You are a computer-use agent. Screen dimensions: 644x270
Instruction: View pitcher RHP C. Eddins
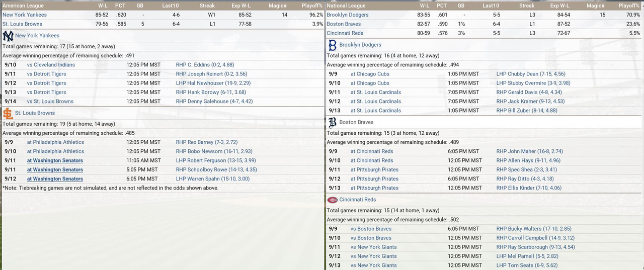[205, 65]
